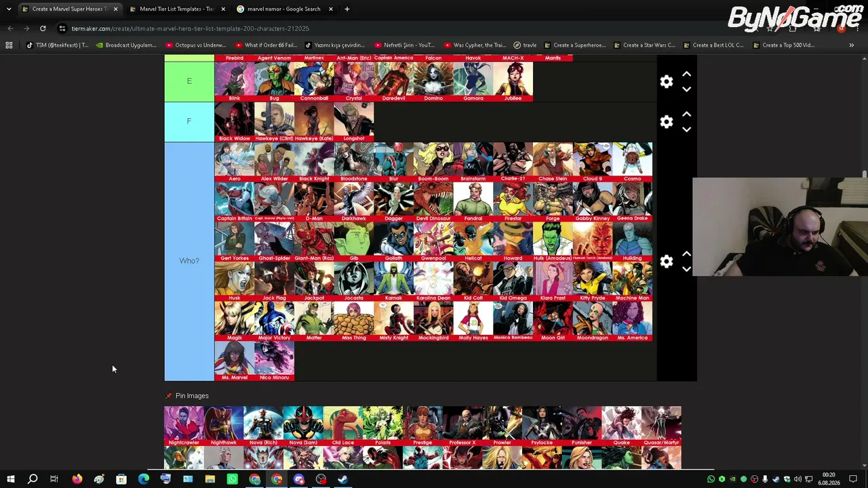Select the Longshot image in tier F
Image resolution: width=868 pixels, height=488 pixels.
[354, 122]
